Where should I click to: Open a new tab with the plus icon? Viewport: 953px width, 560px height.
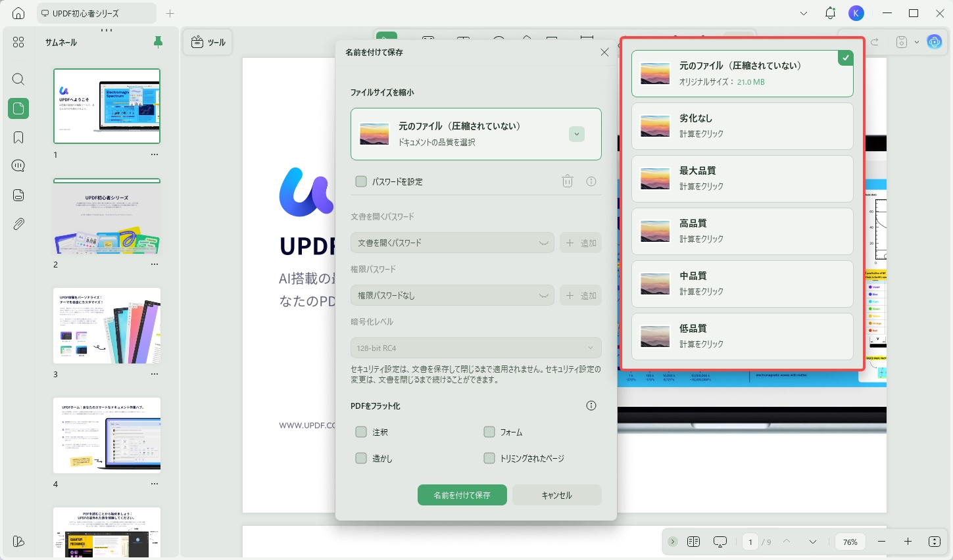pyautogui.click(x=170, y=13)
